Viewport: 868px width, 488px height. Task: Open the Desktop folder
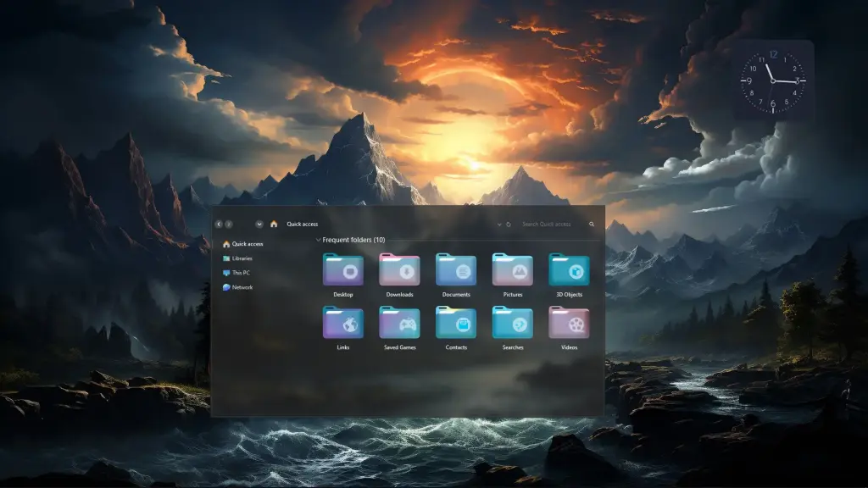(x=342, y=270)
